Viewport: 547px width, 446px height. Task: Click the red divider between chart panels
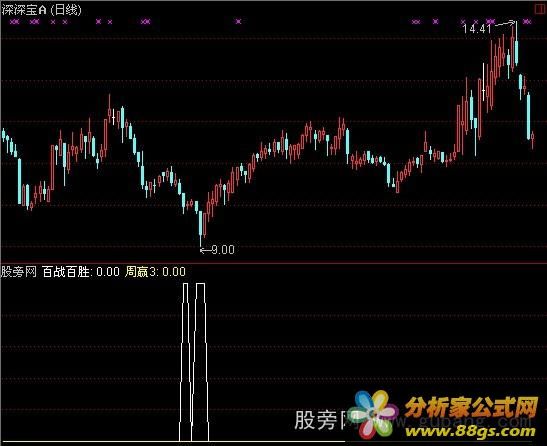click(274, 262)
